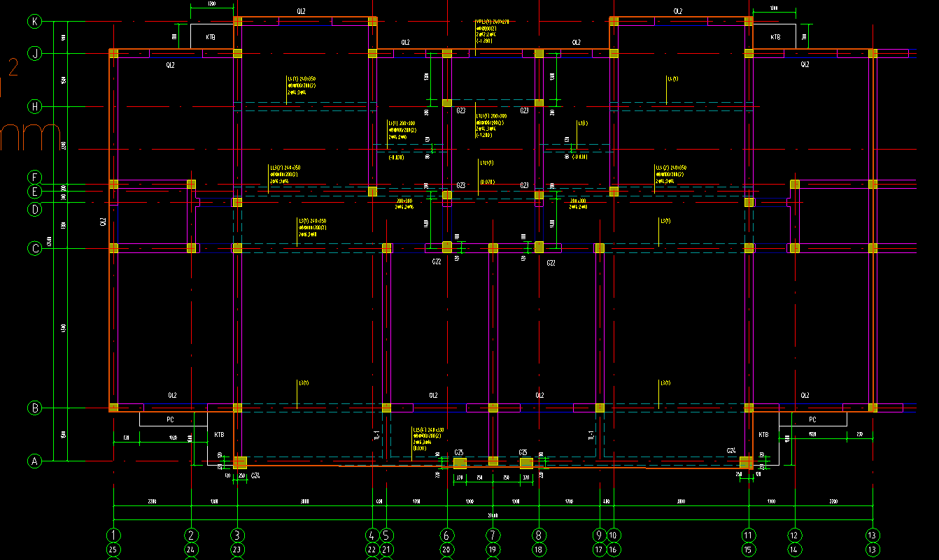The image size is (939, 560).
Task: Pick grid bubble number 15
Action: tap(749, 550)
